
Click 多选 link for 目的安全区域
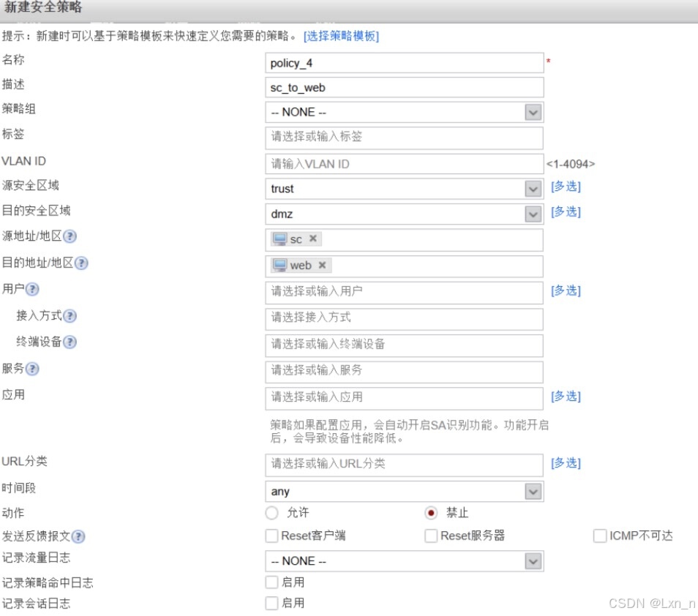point(566,212)
